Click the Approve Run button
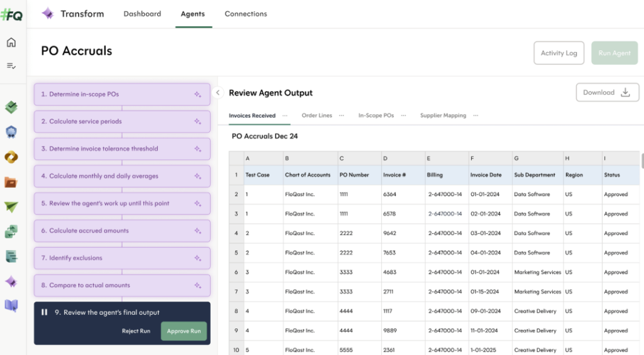This screenshot has width=644, height=355. [184, 331]
